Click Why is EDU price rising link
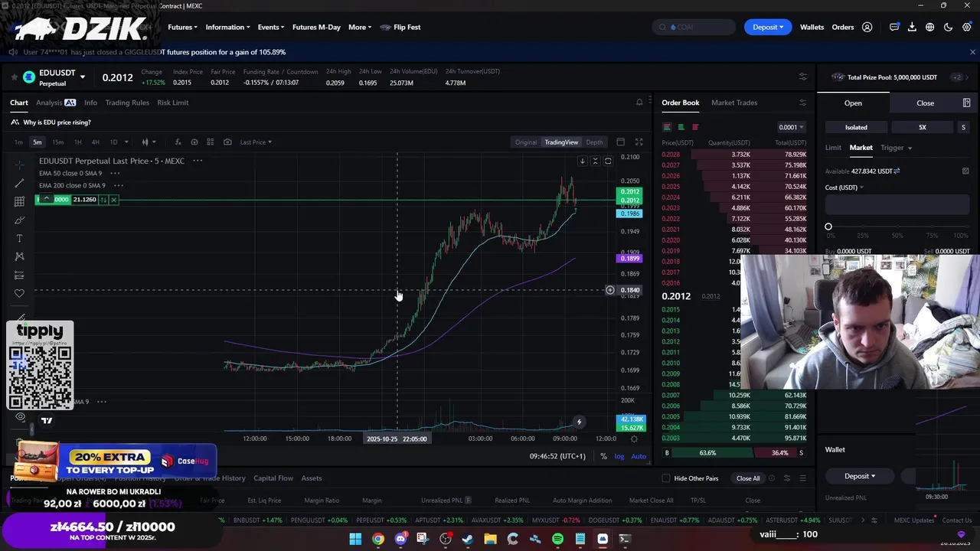Screen dimensions: 980x551 point(57,122)
